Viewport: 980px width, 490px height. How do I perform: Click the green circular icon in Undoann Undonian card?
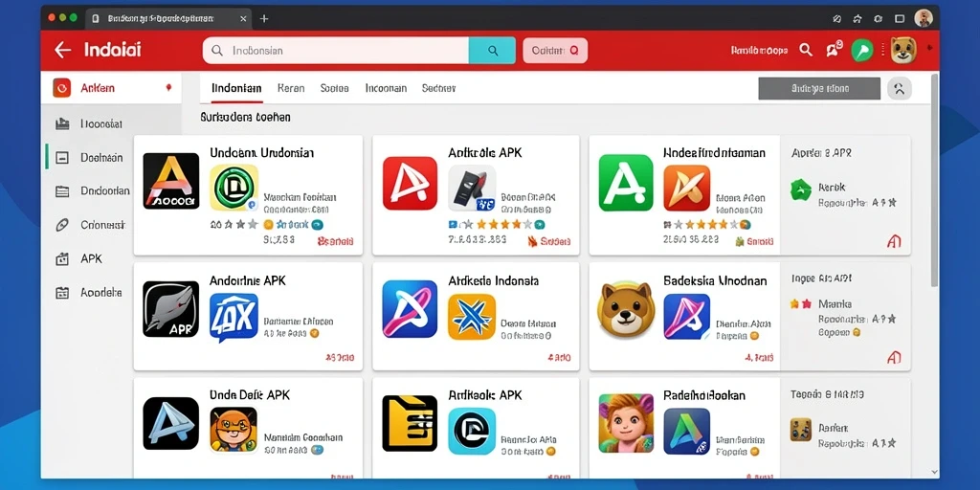coord(234,188)
